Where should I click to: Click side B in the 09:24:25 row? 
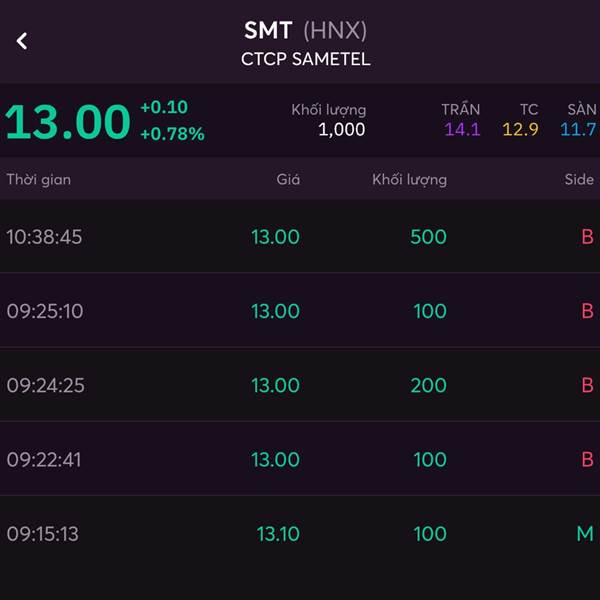tap(587, 385)
